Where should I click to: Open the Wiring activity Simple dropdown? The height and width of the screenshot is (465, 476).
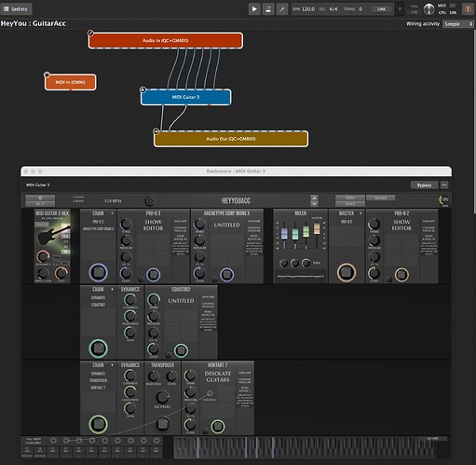(x=458, y=24)
